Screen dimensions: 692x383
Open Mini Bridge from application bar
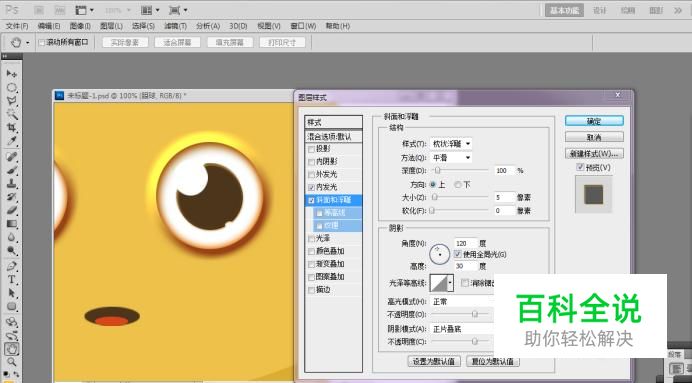[x=59, y=10]
